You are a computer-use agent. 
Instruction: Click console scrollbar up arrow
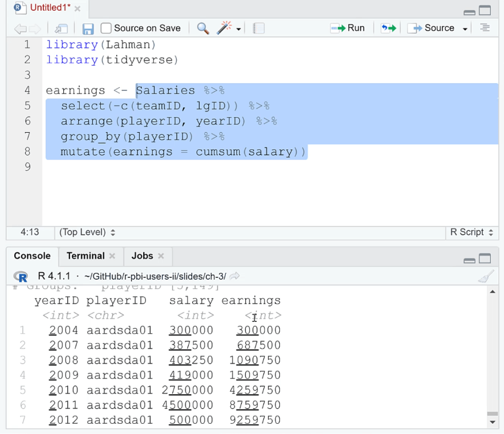click(493, 292)
